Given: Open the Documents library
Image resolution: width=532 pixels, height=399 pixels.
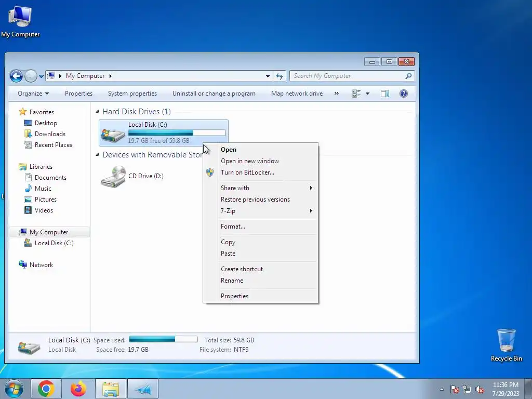Looking at the screenshot, I should [50, 178].
